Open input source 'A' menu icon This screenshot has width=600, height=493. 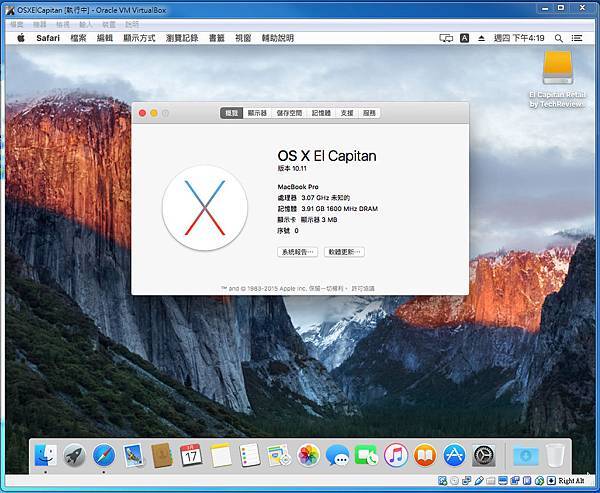(464, 38)
